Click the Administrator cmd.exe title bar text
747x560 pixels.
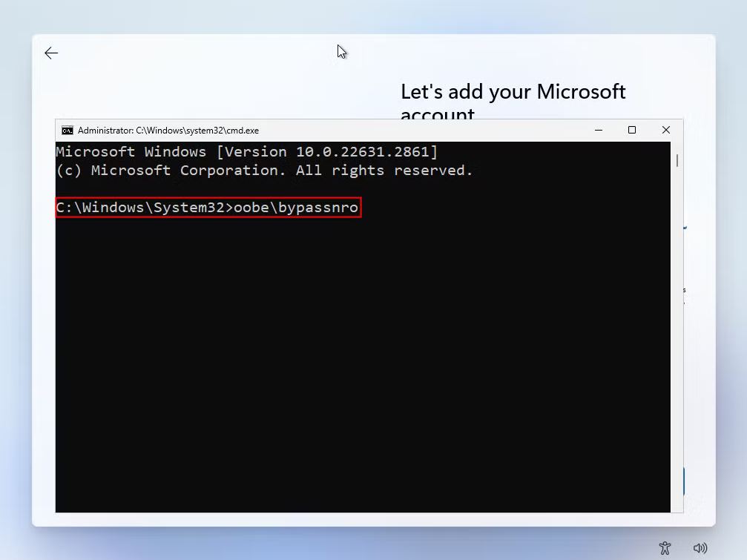click(168, 131)
